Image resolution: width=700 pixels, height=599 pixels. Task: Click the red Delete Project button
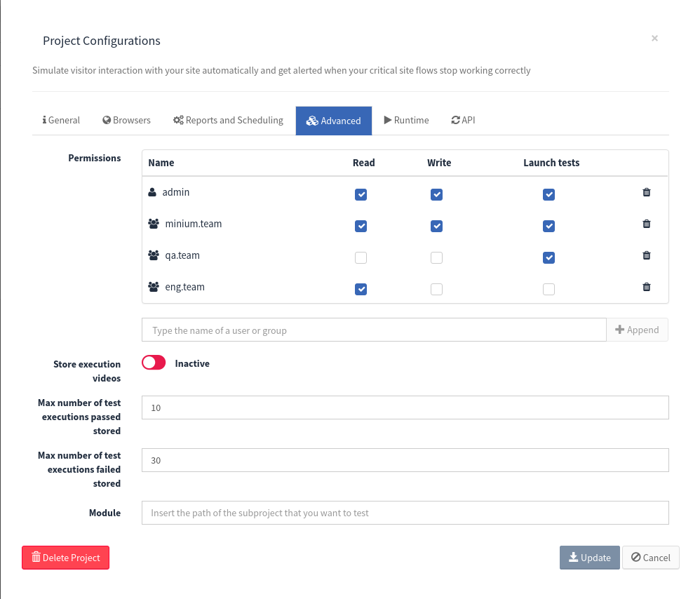(66, 558)
